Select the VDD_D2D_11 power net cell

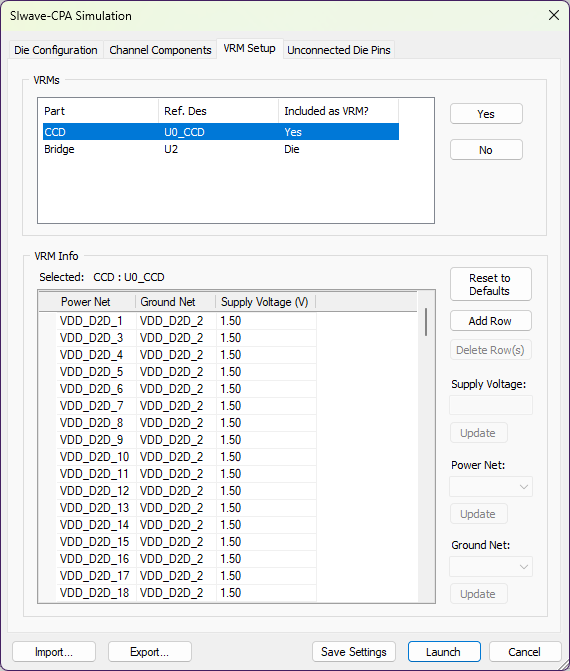96,474
